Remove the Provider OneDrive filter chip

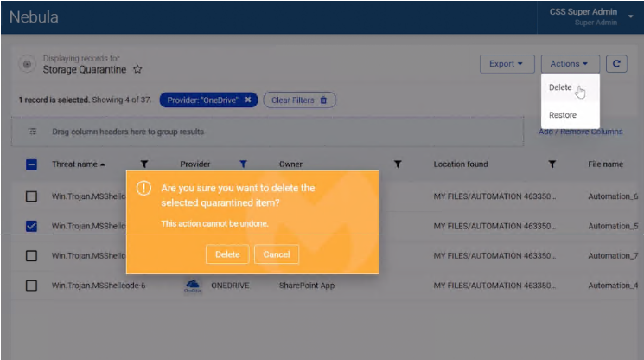[248, 100]
